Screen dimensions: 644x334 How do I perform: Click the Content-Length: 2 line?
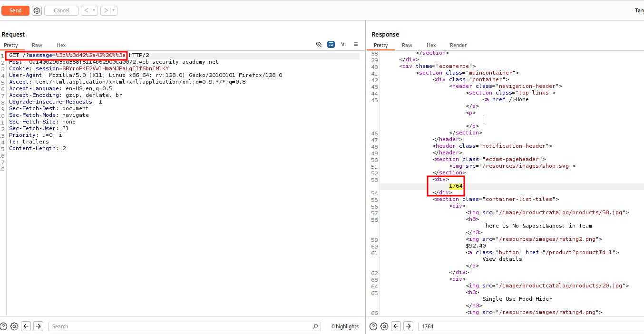38,149
